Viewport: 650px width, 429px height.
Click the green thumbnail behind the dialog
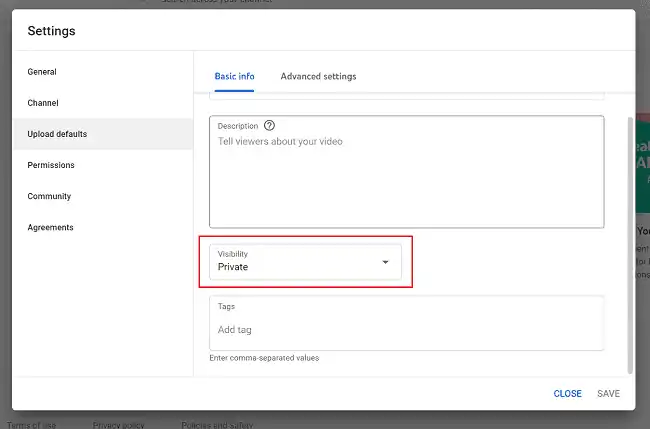643,163
